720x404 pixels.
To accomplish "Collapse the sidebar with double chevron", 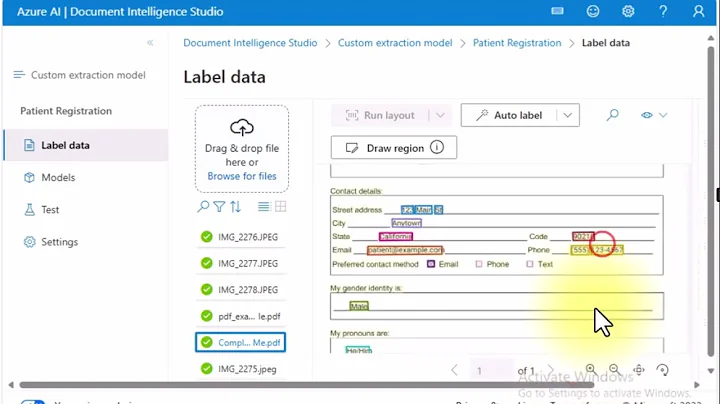I will tap(150, 43).
